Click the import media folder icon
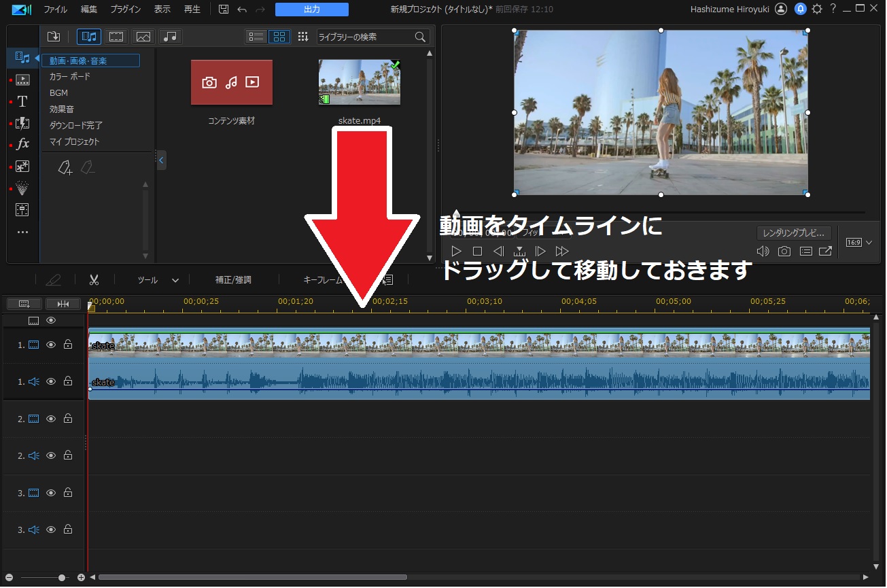 coord(54,37)
